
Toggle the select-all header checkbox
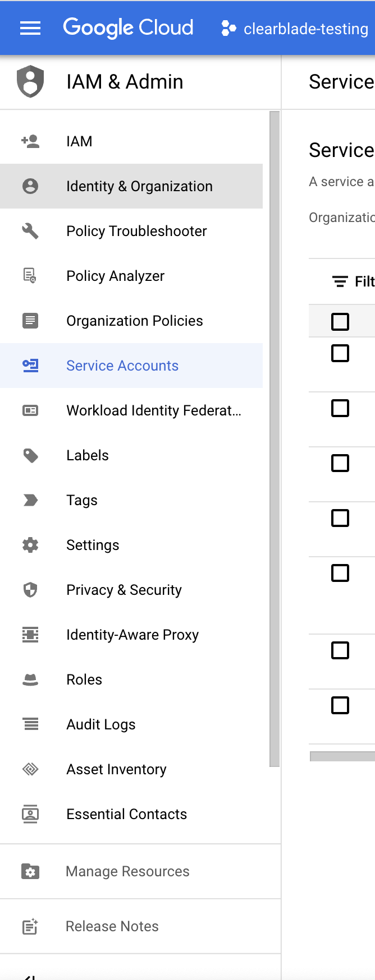point(340,322)
